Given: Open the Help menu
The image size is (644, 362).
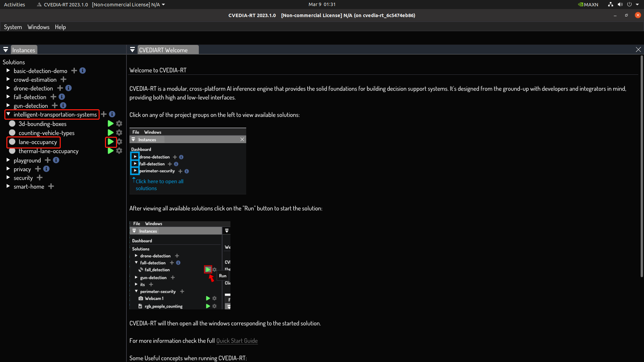Looking at the screenshot, I should pyautogui.click(x=60, y=27).
